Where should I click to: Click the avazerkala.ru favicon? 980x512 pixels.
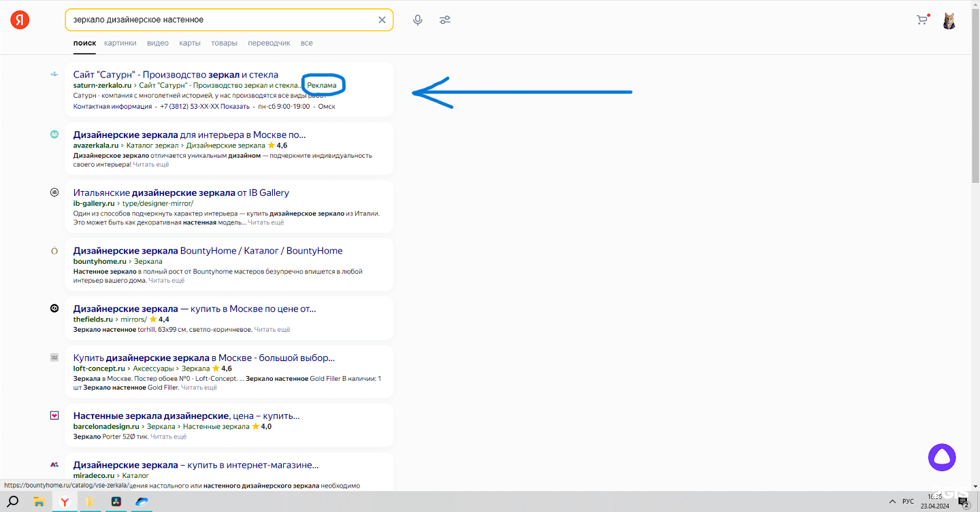click(x=54, y=135)
